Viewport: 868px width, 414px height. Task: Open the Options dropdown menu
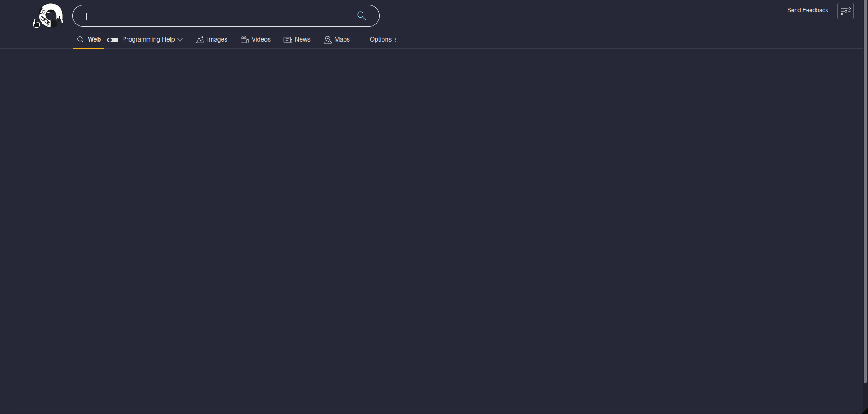pyautogui.click(x=380, y=40)
